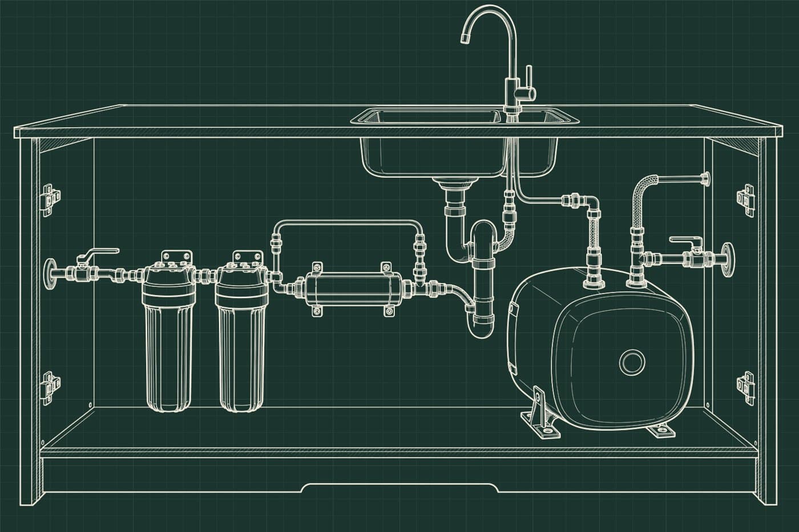Viewport: 799px width, 532px height.
Task: Click the sink basin
Action: [x=465, y=143]
